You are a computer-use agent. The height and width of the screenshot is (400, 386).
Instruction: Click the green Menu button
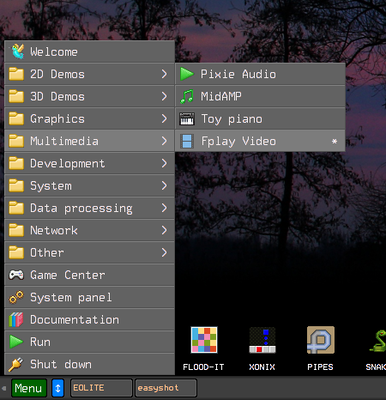click(x=29, y=388)
